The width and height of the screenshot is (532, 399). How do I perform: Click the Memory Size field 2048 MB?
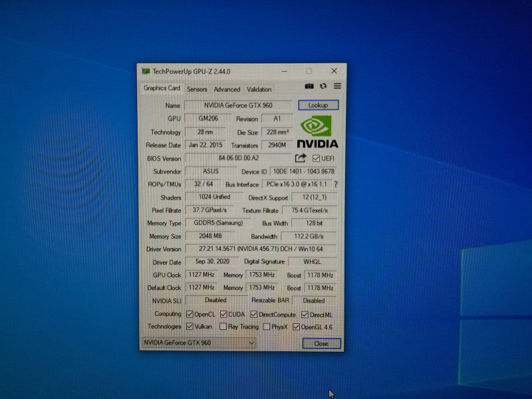(x=210, y=236)
